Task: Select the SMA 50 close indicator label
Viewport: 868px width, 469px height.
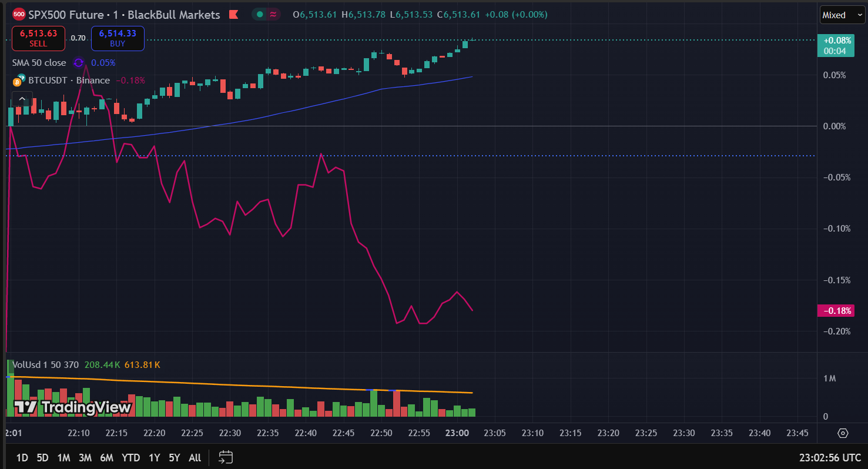Action: point(39,62)
